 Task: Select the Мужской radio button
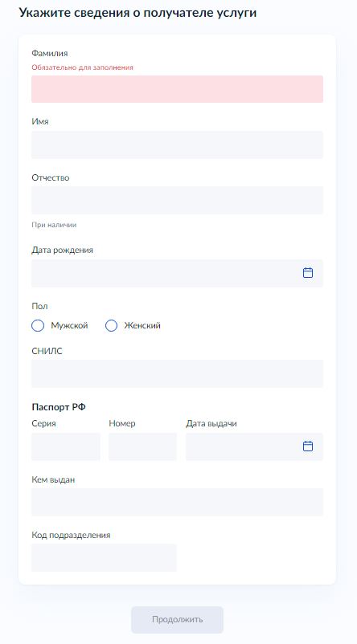click(38, 326)
